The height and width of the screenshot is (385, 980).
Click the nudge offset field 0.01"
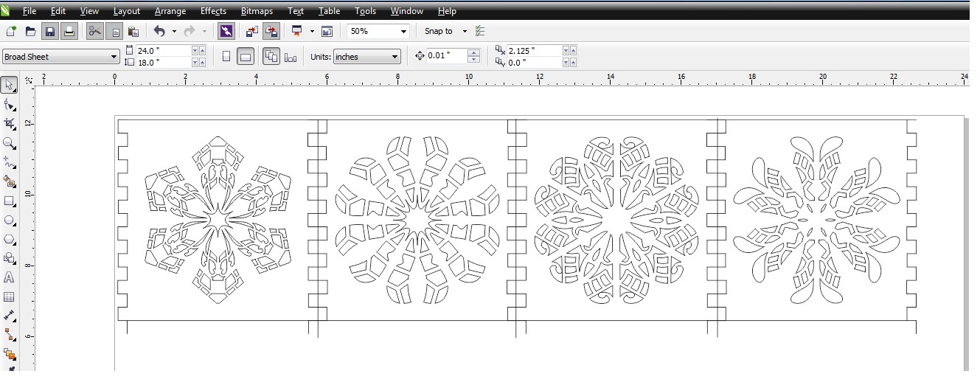coord(447,56)
